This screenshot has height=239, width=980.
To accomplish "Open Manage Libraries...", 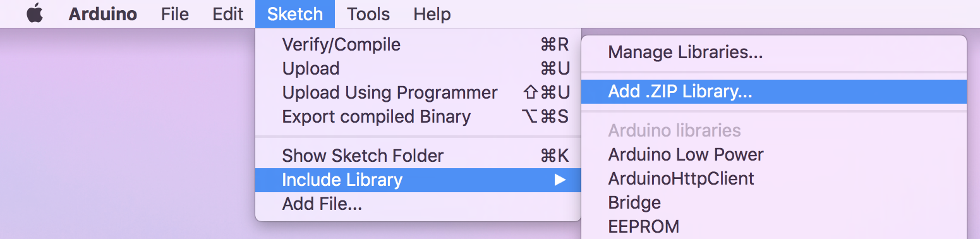I will [x=774, y=52].
